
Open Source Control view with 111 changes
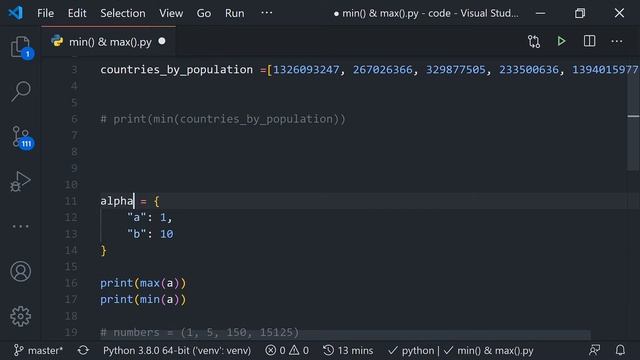pos(21,137)
